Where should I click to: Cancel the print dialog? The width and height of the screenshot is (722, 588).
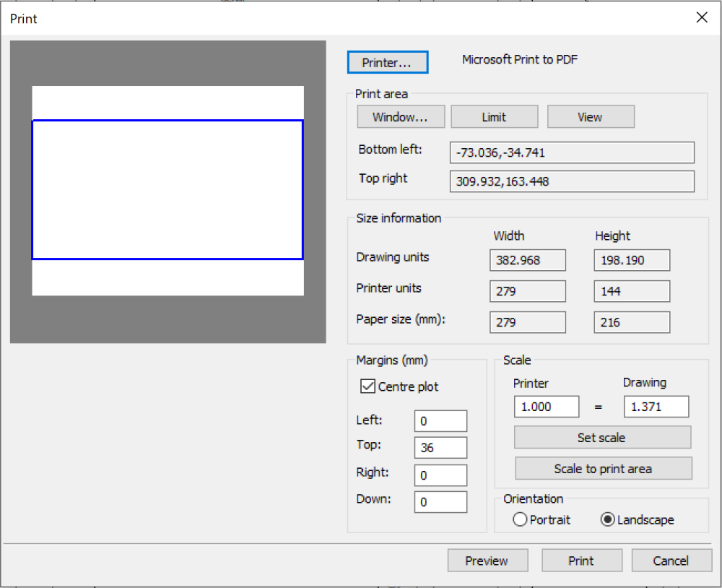pyautogui.click(x=671, y=560)
